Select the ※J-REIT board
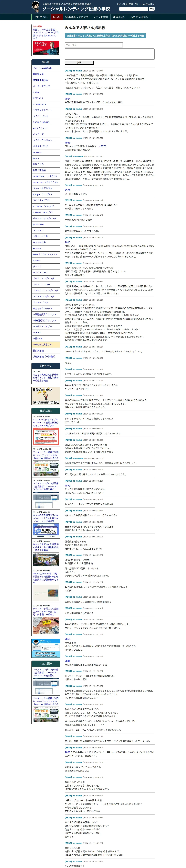Screen dimensions: 186x868 click(46, 333)
